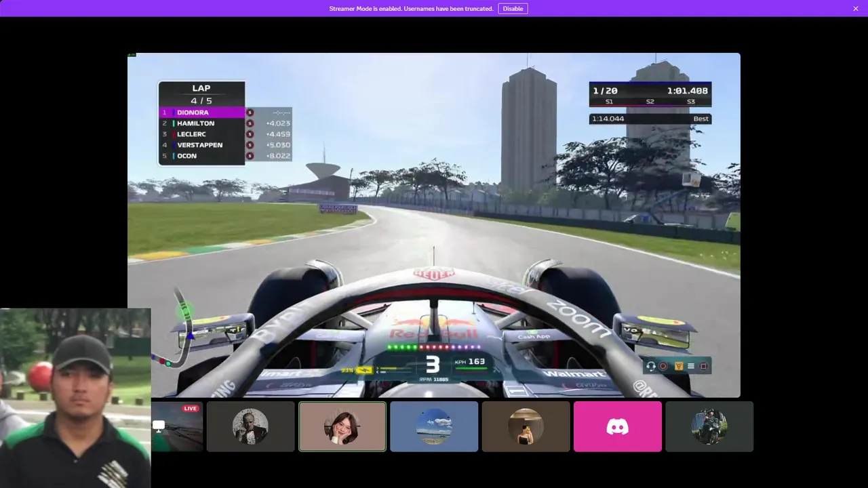The image size is (868, 488).
Task: Select the participant tile with sky avatar
Action: [434, 426]
